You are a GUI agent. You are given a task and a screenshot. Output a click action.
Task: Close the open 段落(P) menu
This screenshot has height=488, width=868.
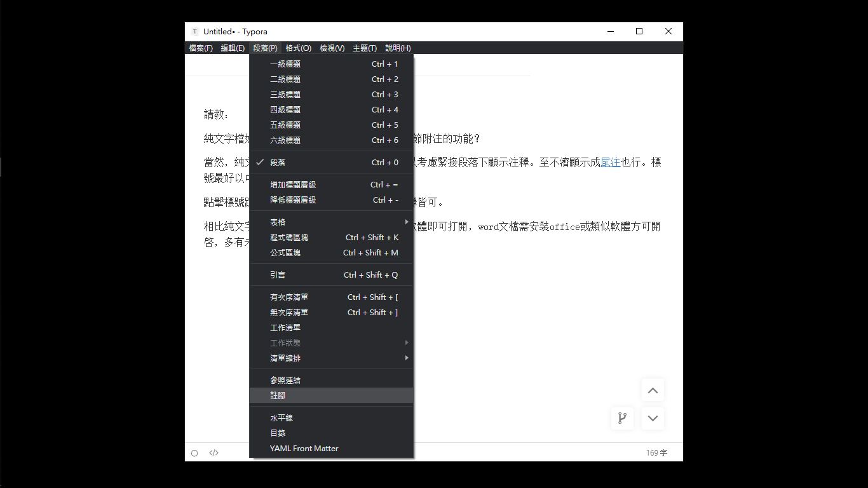(265, 48)
